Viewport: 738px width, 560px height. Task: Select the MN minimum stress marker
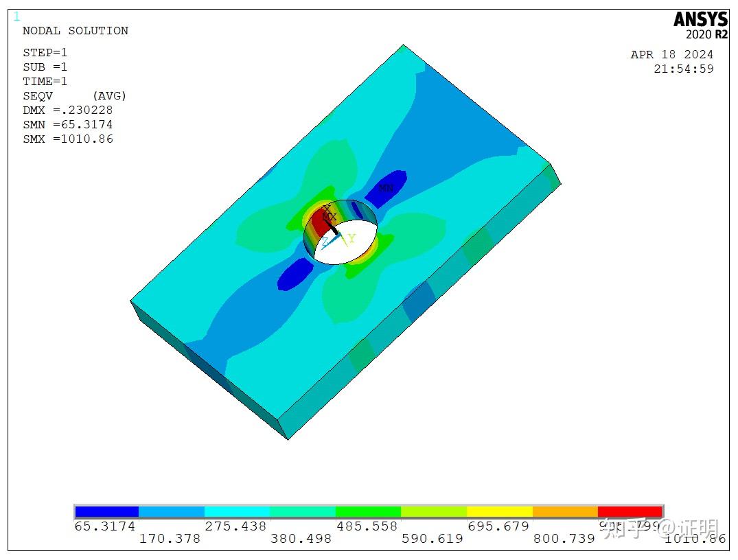[x=387, y=188]
